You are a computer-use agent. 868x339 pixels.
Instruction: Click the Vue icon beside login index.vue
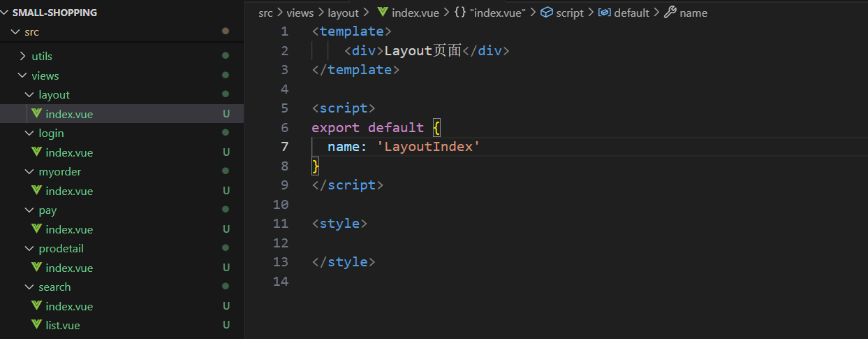click(37, 152)
